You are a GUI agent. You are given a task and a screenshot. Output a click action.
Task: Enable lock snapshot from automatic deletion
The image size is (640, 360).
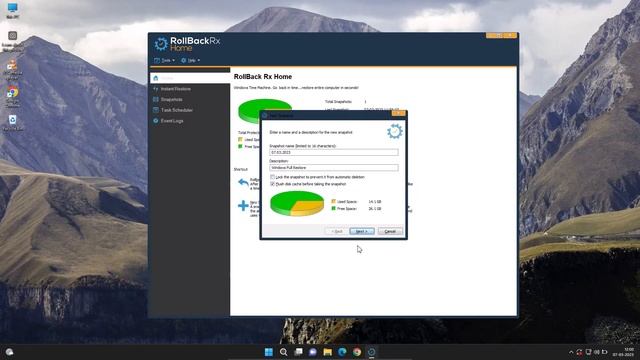click(273, 177)
